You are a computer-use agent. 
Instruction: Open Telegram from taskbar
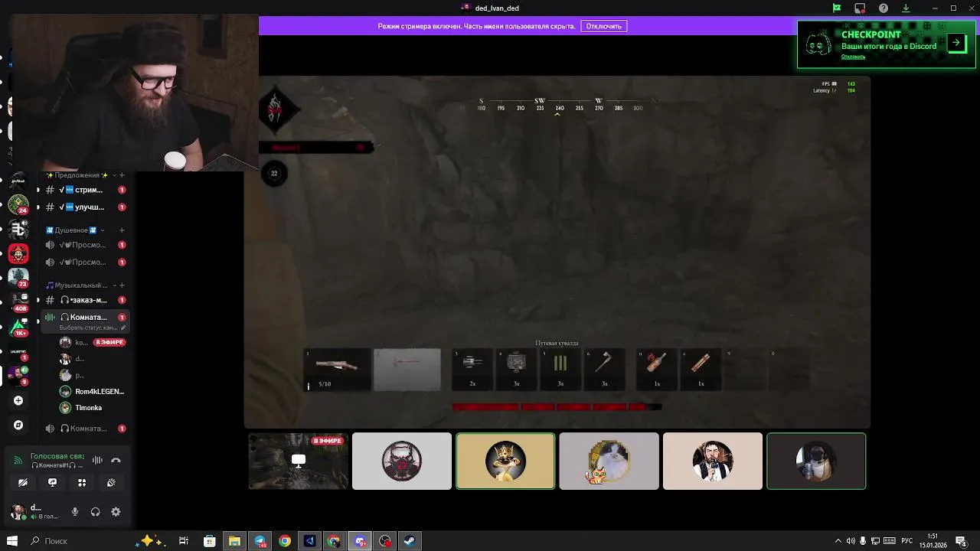pos(260,541)
